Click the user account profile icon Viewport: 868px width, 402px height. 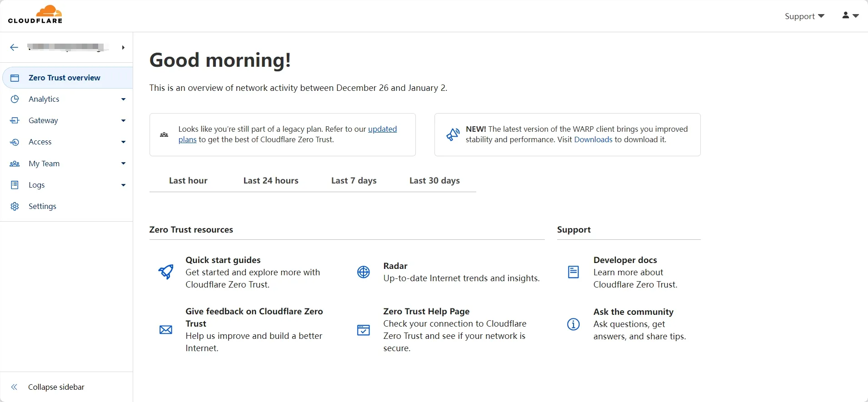pyautogui.click(x=845, y=15)
